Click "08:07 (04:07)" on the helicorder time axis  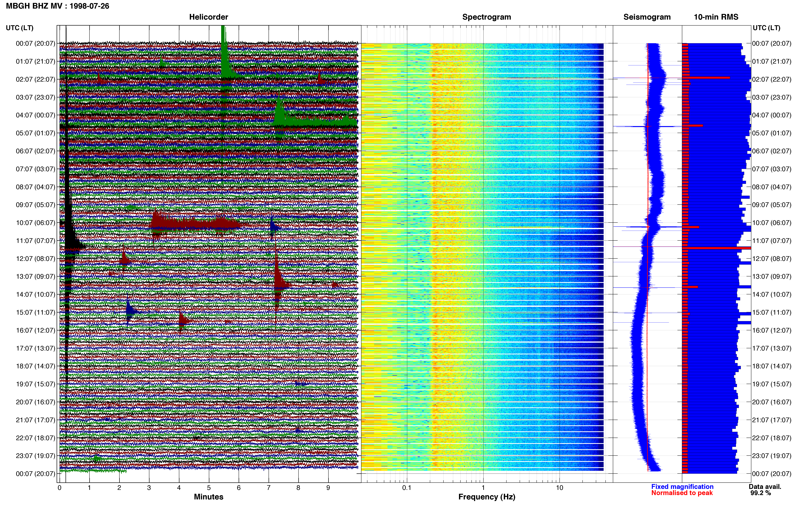click(35, 187)
